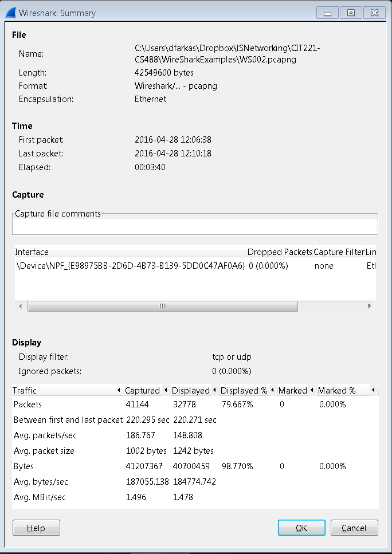Select the Avg. packet size row label
392x554 pixels.
(x=44, y=451)
